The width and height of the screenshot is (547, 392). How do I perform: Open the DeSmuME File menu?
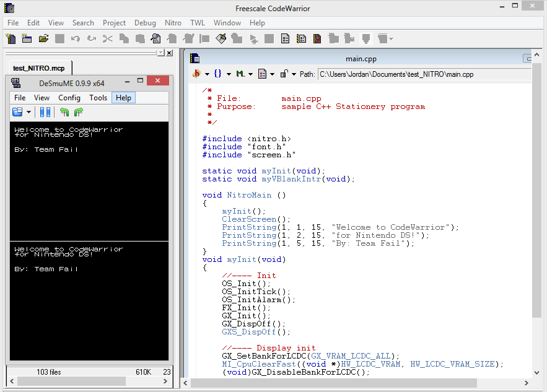pyautogui.click(x=20, y=98)
